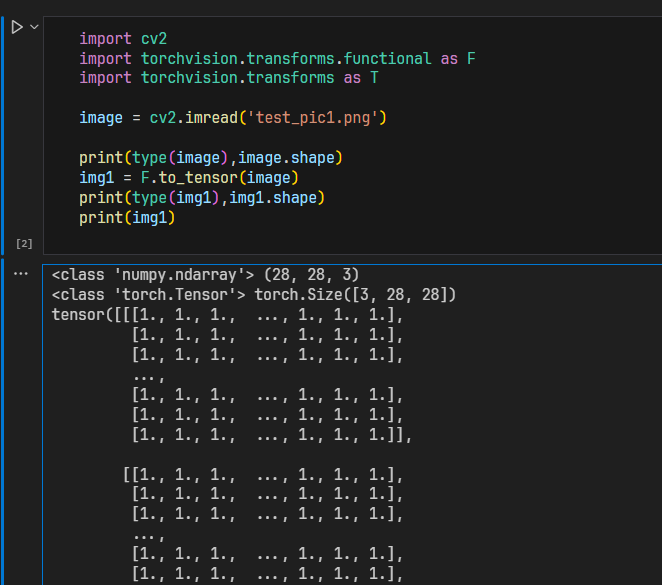Click the print(type(image),image.shape) statement
Screen dimensions: 662x585
212,158
